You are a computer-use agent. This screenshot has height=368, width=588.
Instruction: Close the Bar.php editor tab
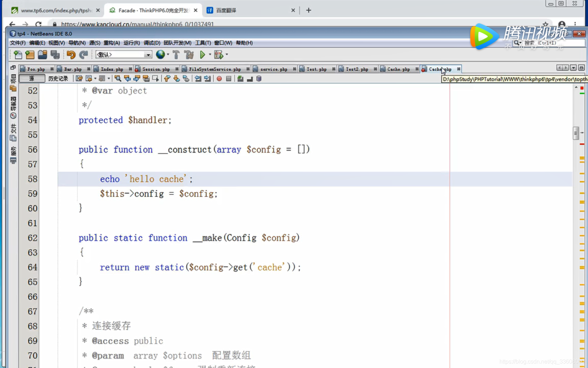pos(89,69)
